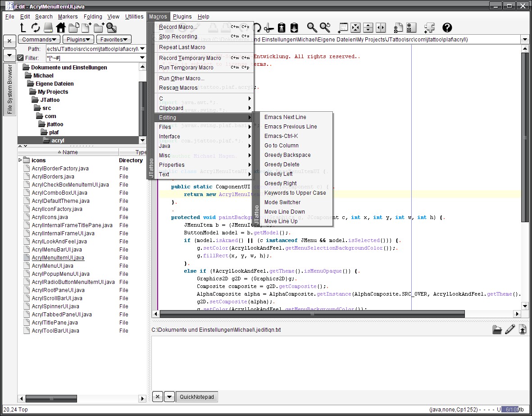Click Find Next magnifier with arrow icon
This screenshot has height=416, width=532.
(325, 27)
